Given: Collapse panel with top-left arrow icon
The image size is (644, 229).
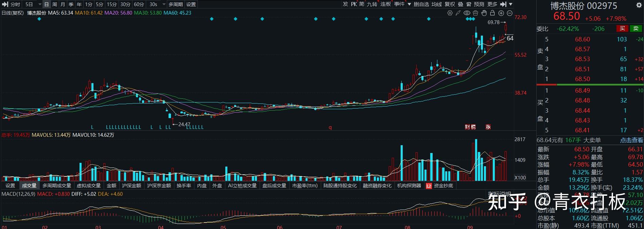Looking at the screenshot, I should click(5, 4).
